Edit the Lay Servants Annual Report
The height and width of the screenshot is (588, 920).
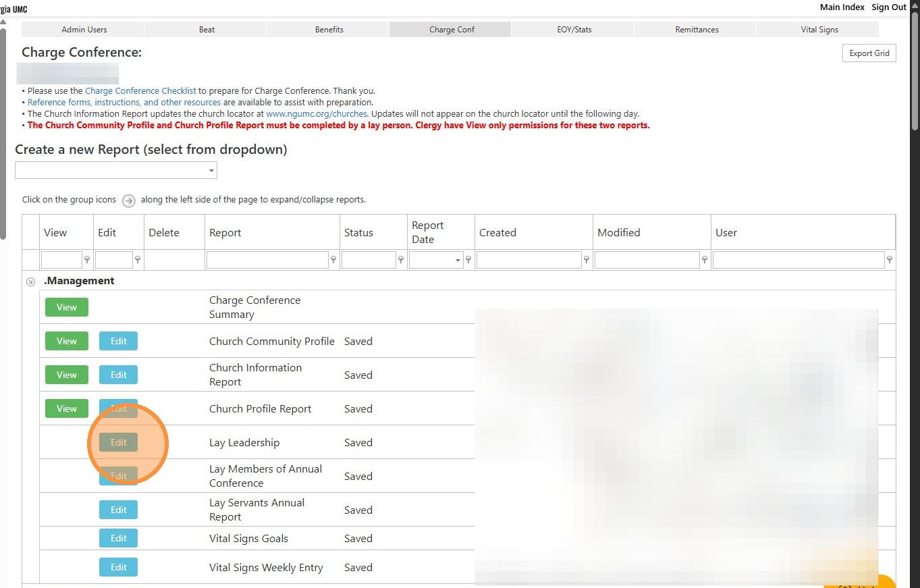(118, 510)
